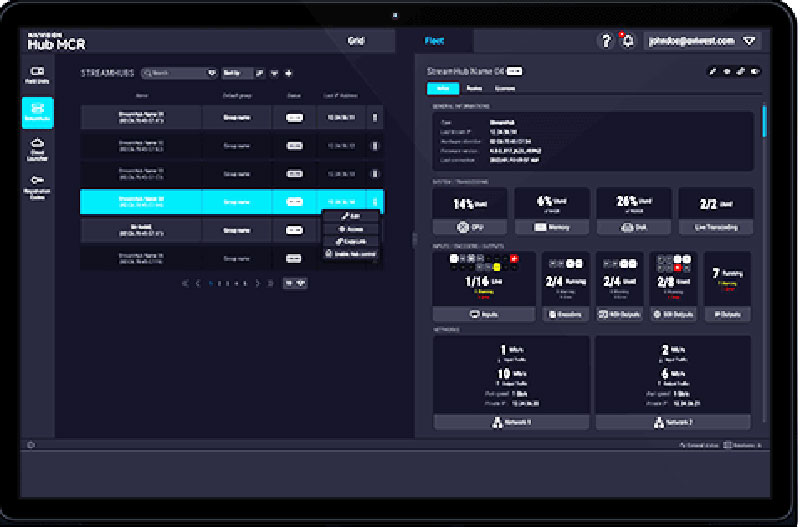The height and width of the screenshot is (527, 800).
Task: Click the help question mark icon
Action: click(606, 41)
